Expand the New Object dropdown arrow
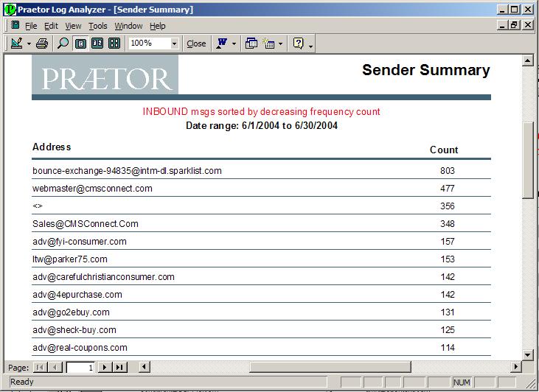 (280, 43)
